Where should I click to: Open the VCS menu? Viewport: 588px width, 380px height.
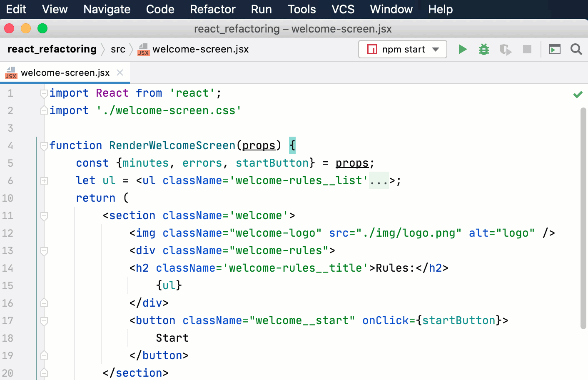[342, 9]
